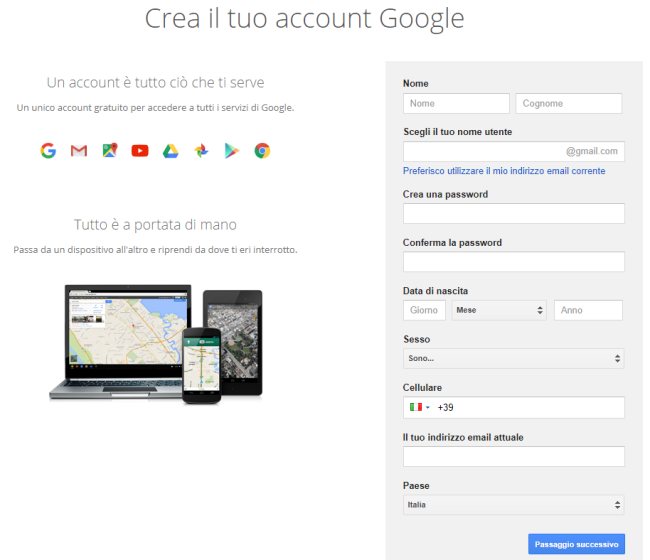Click the heading 'Tutto è a portata di mano'

[155, 225]
